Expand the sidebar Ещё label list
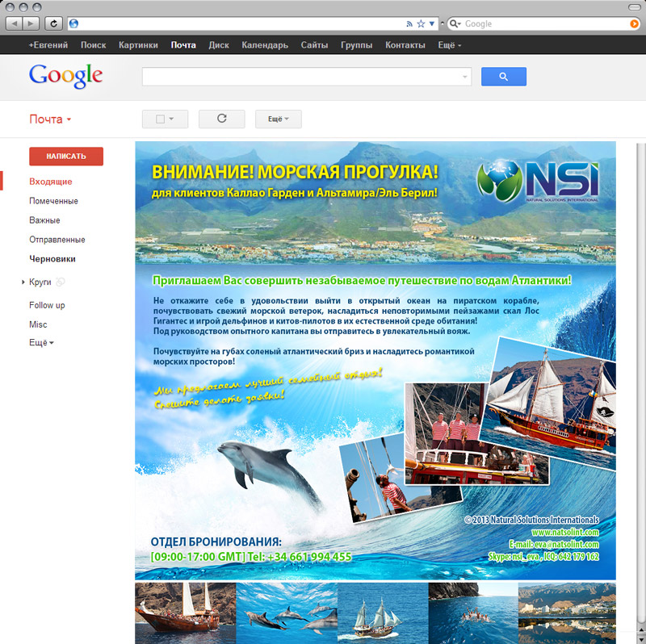Viewport: 646px width, 644px height. pos(41,343)
